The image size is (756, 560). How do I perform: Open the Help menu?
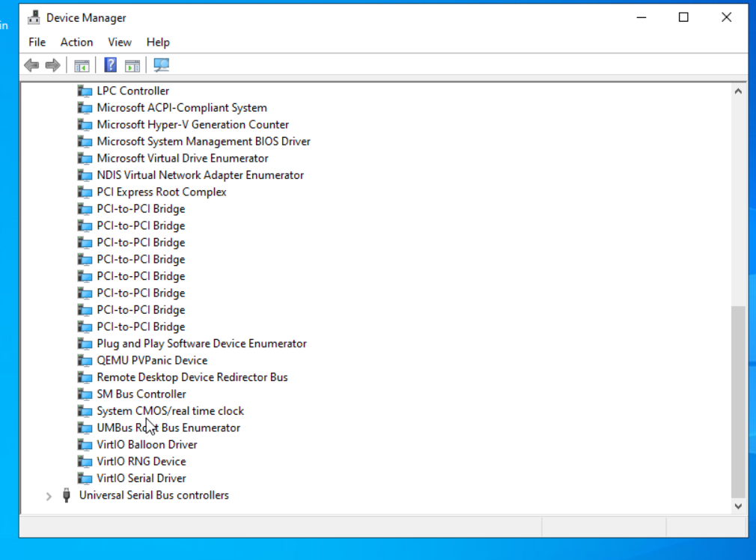[158, 43]
